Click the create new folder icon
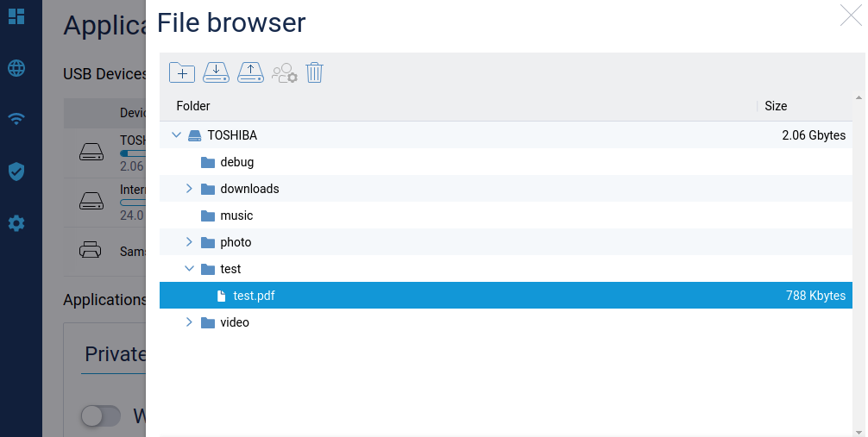Viewport: 868px width, 437px height. pos(182,73)
